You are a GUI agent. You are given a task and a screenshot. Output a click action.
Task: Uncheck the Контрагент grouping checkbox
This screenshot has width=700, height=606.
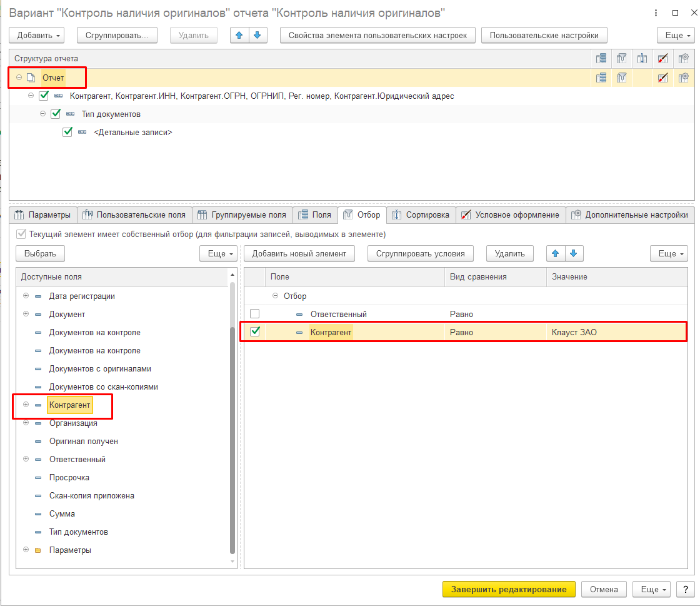tap(44, 96)
